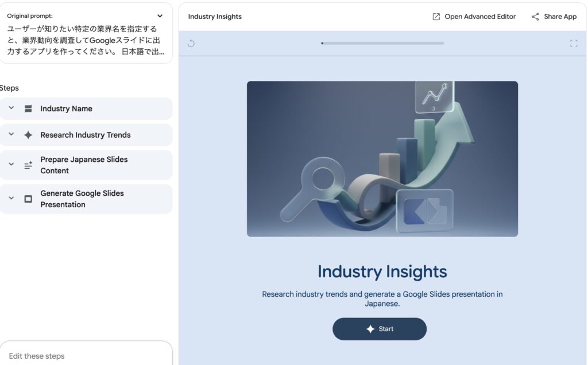The height and width of the screenshot is (365, 588).
Task: Click the Edit these steps input field
Action: point(86,356)
